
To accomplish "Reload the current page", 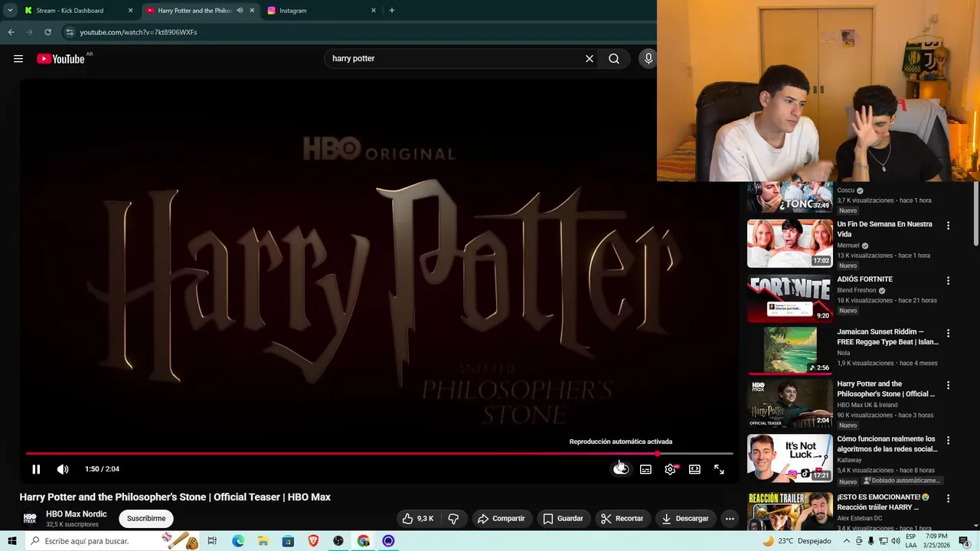I will (47, 32).
